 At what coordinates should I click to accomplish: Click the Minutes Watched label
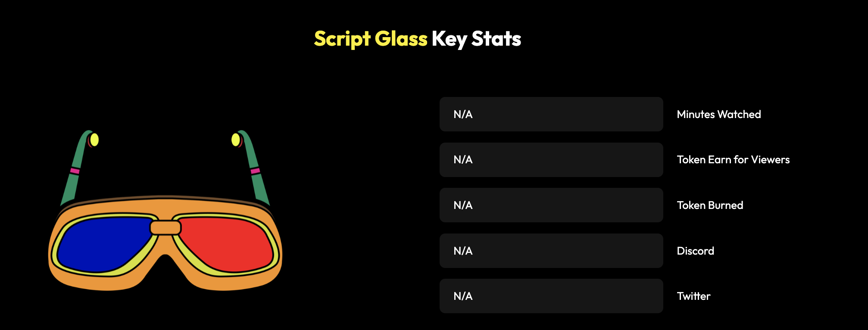tap(718, 114)
